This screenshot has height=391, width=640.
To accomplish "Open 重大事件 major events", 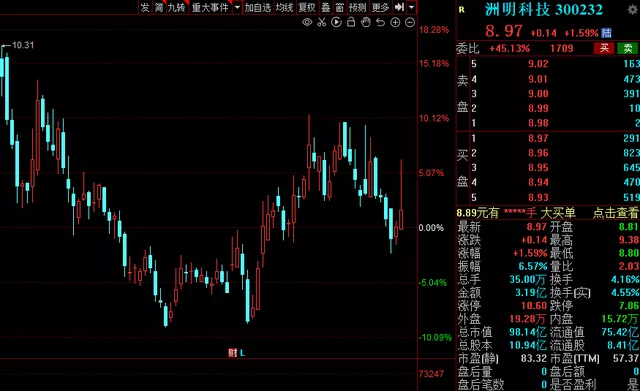I will pos(210,7).
